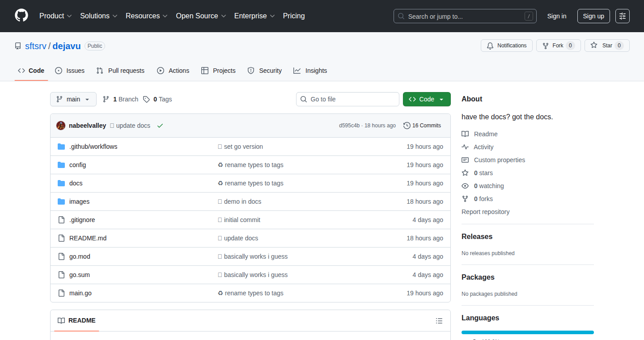Click the file icon for main.go

point(61,293)
